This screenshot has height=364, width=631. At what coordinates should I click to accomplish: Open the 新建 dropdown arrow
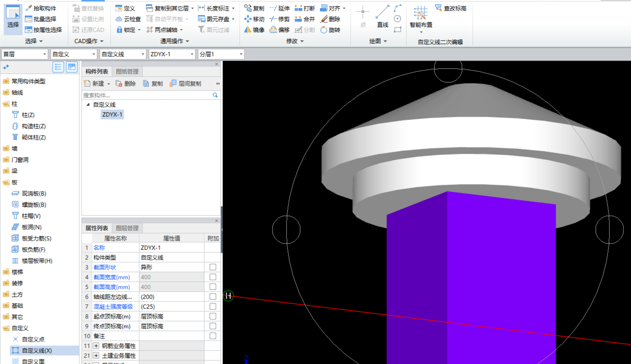point(109,84)
